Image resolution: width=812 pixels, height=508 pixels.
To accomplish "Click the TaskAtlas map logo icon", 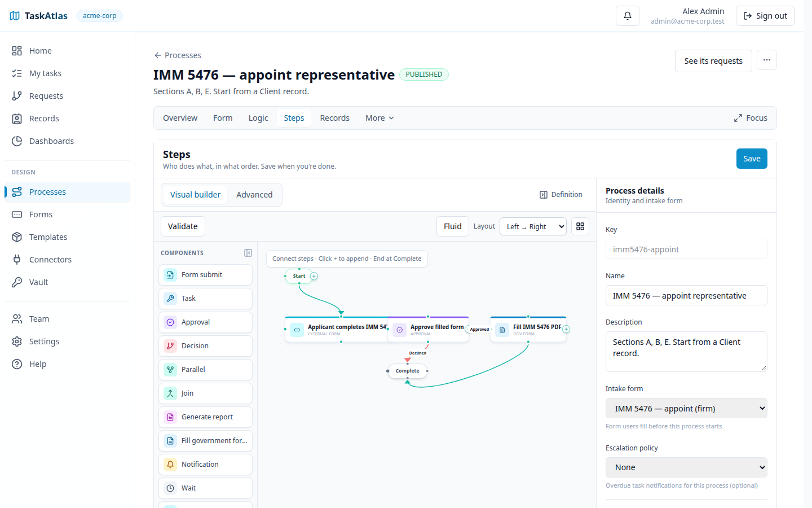I will click(x=15, y=16).
